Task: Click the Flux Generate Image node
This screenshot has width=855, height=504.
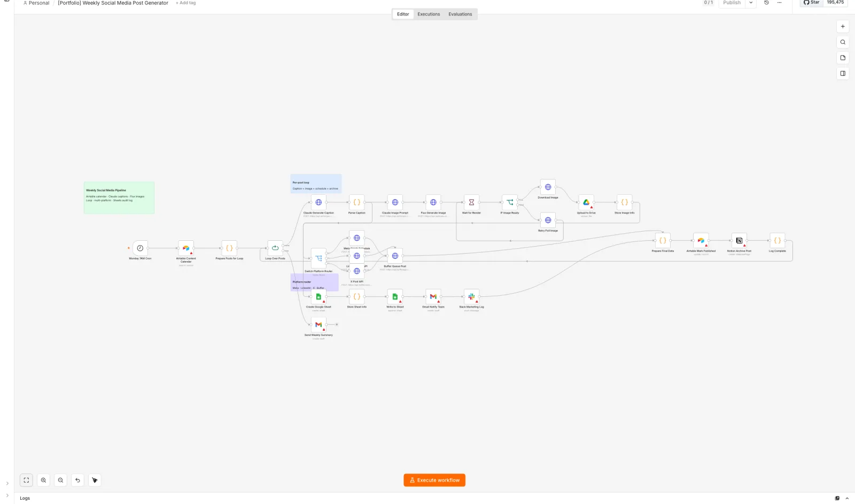Action: click(433, 202)
